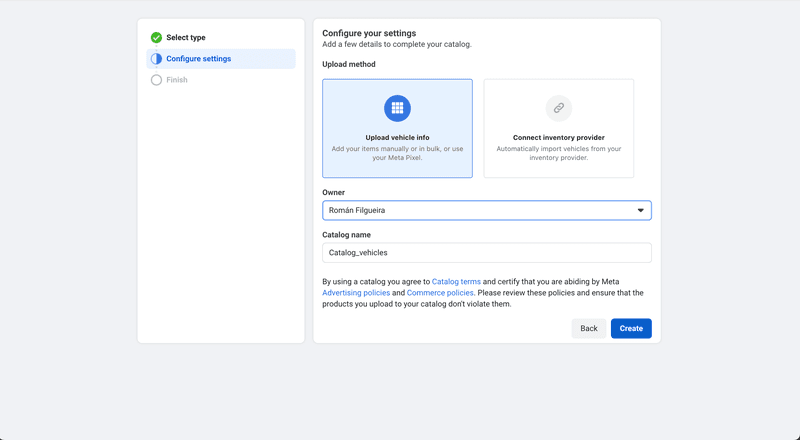This screenshot has height=440, width=800.
Task: Choose the Connect inventory provider card
Action: 559,128
